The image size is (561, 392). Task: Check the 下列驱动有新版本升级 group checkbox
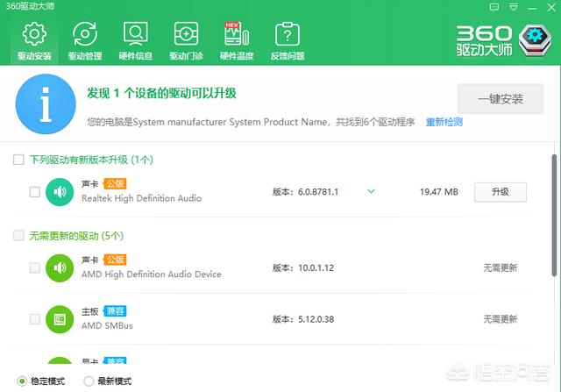18,160
